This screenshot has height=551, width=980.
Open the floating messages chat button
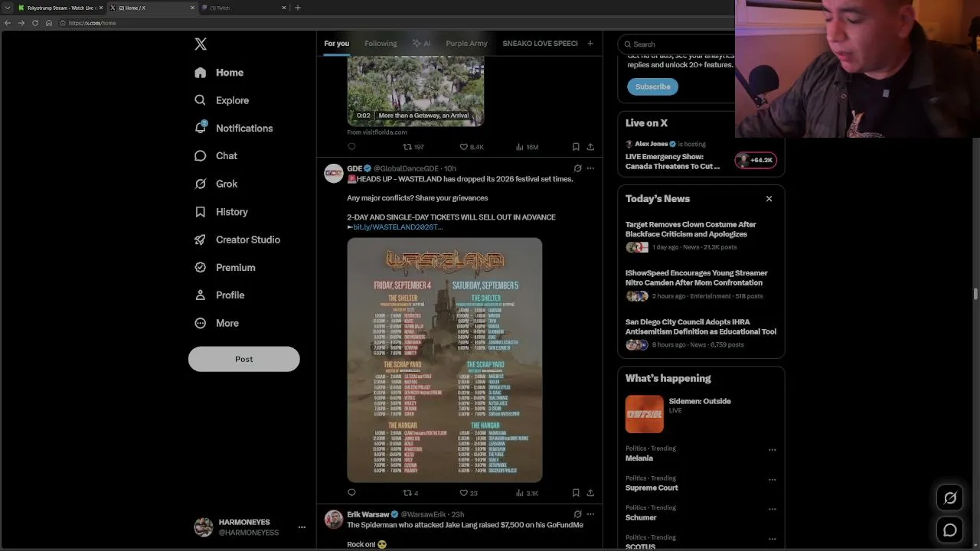tap(950, 530)
